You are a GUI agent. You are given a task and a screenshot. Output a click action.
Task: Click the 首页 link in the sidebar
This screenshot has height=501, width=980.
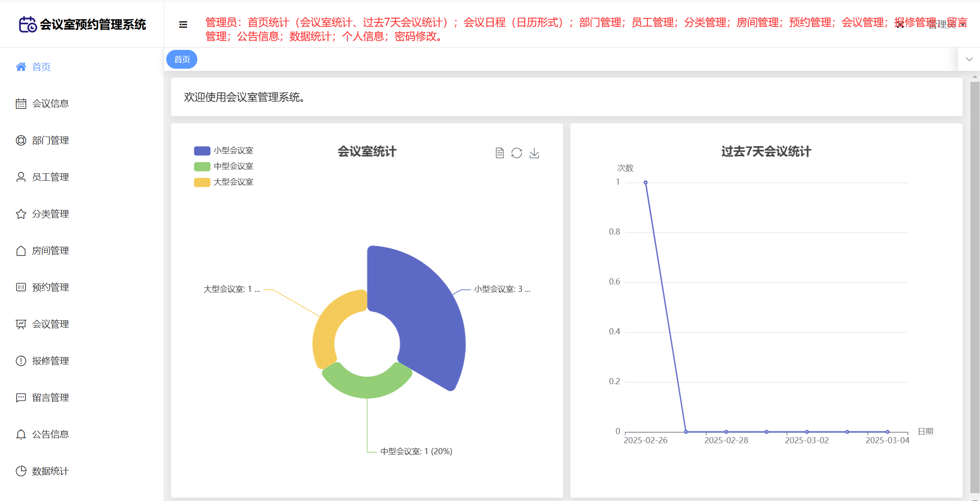41,67
